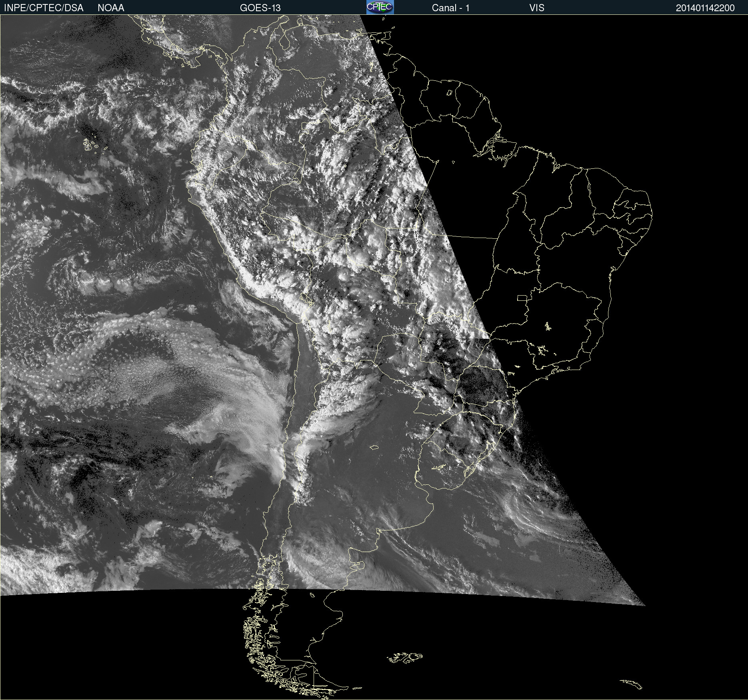Viewport: 748px width, 700px height.
Task: Click the Canal - 1 channel label
Action: [x=450, y=8]
